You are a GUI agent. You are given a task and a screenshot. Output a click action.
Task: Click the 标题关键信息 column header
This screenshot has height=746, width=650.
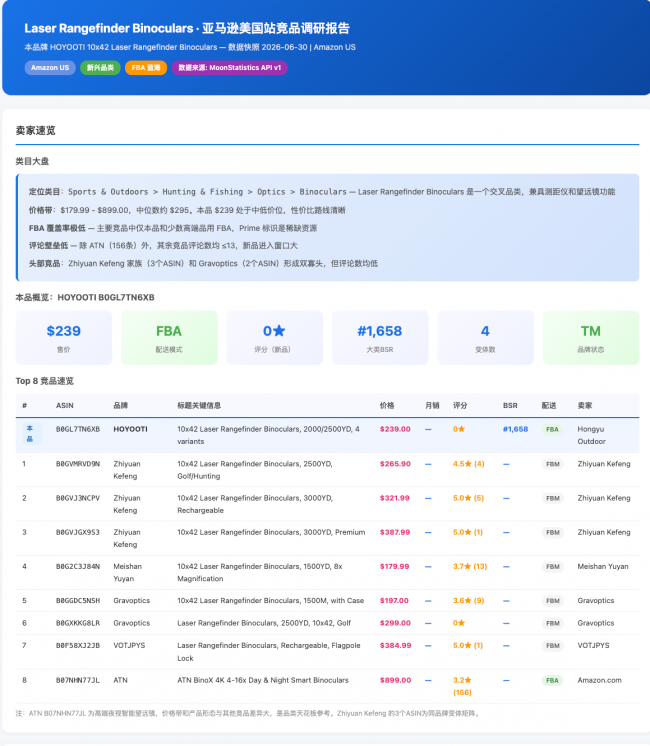click(199, 405)
